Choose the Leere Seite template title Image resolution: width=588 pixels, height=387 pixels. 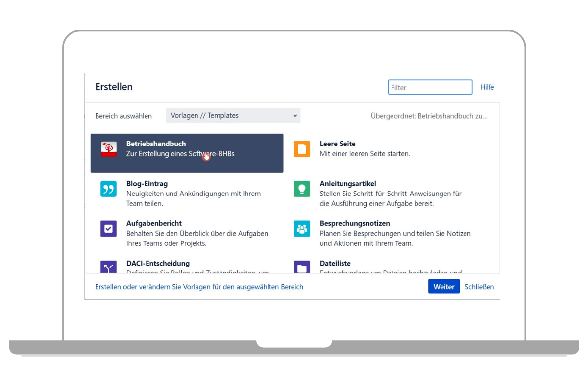[x=337, y=144]
